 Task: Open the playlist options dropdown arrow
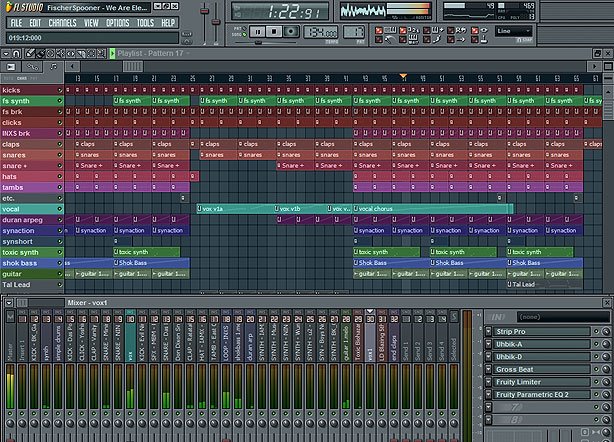[6, 53]
